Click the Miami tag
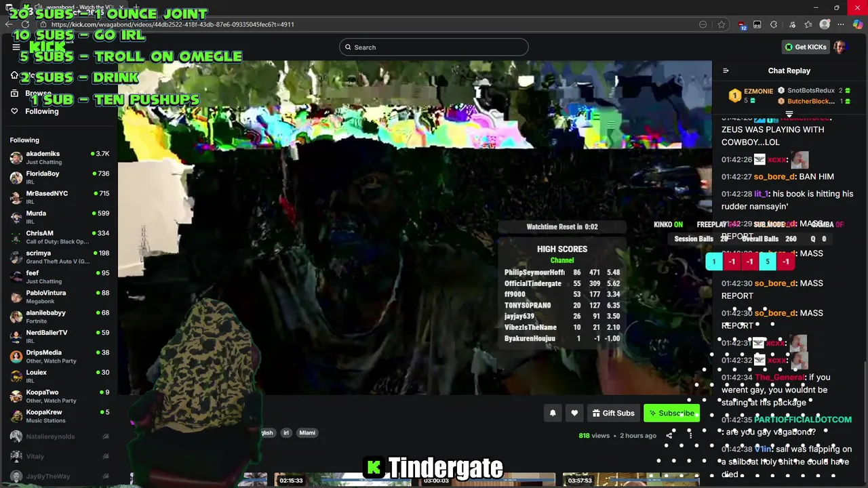This screenshot has height=488, width=868. tap(307, 432)
